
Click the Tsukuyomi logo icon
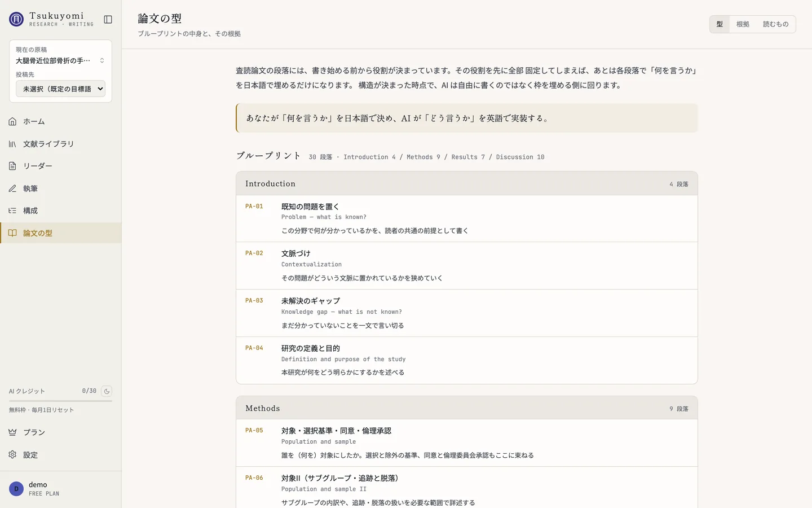tap(16, 19)
